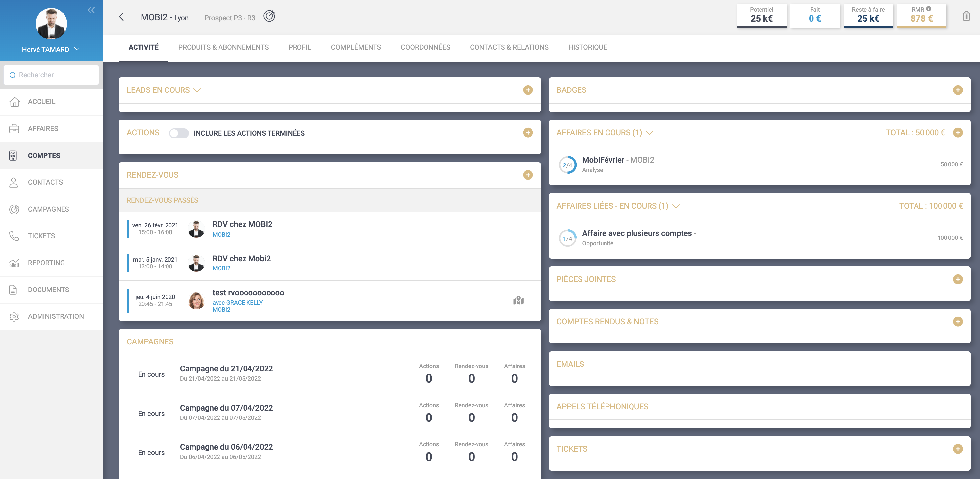Click the RMR info icon
This screenshot has height=479, width=980.
(x=929, y=9)
